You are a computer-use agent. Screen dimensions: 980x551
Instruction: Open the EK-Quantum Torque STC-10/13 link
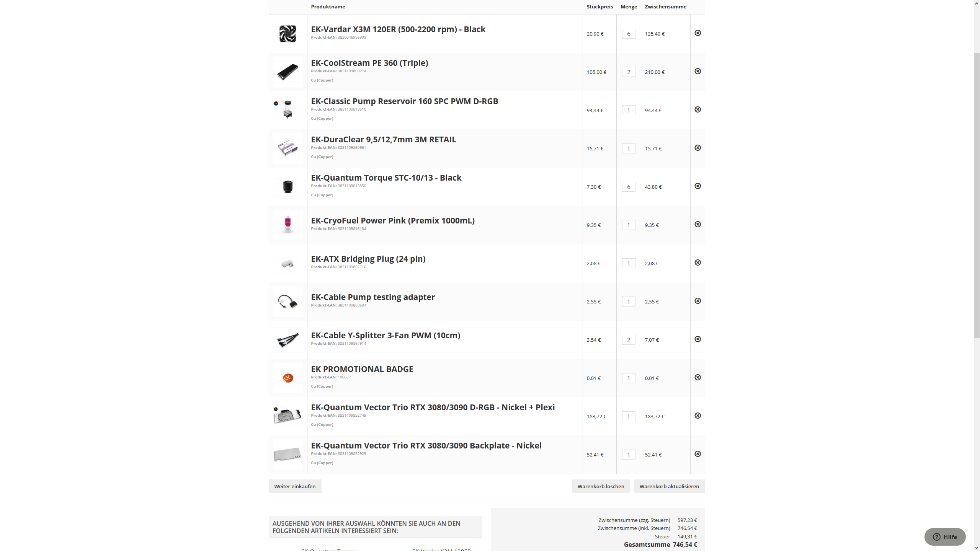[386, 177]
